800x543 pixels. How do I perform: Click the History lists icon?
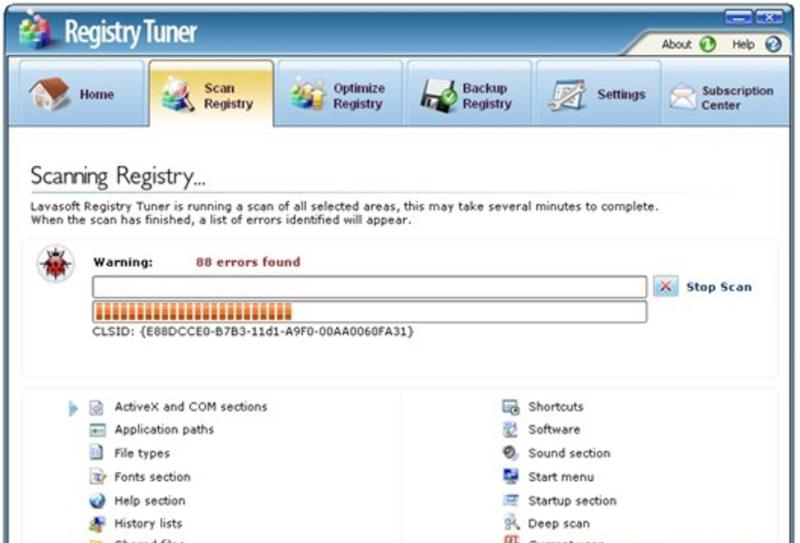point(97,524)
